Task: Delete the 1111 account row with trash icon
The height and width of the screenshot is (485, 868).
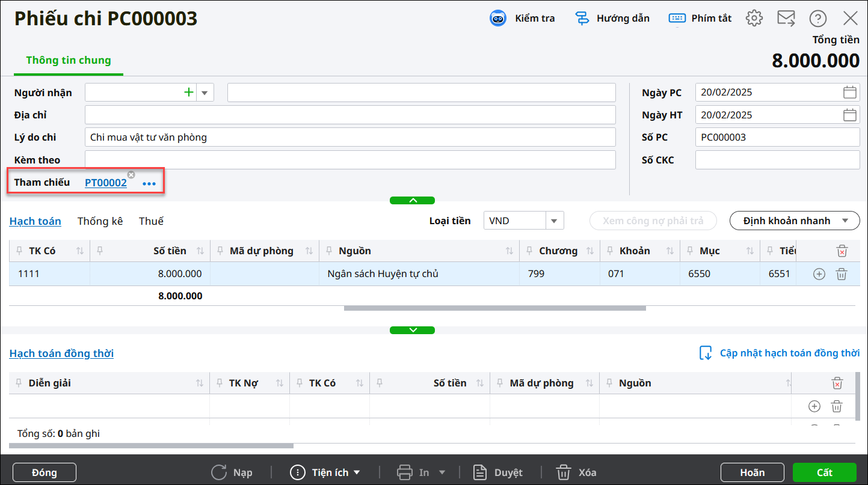Action: [x=842, y=274]
